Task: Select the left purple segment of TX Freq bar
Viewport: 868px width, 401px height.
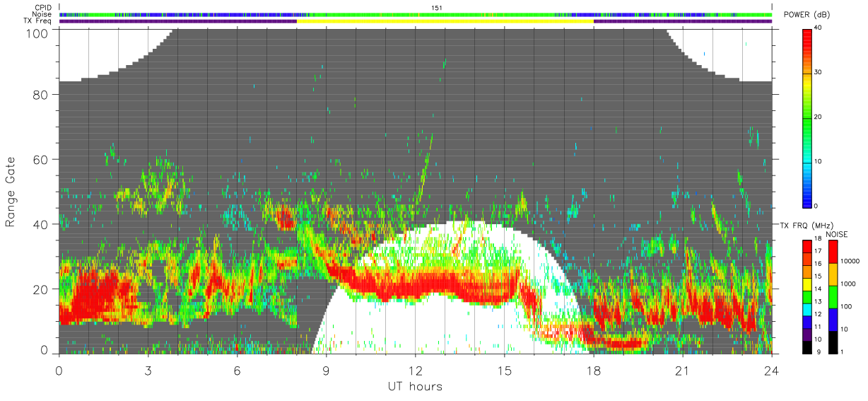Action: [178, 21]
